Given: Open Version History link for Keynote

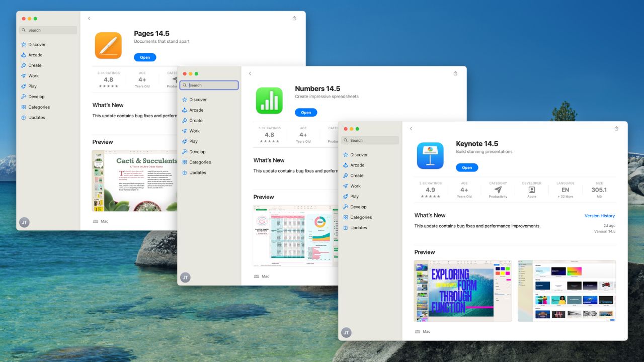Looking at the screenshot, I should [600, 216].
